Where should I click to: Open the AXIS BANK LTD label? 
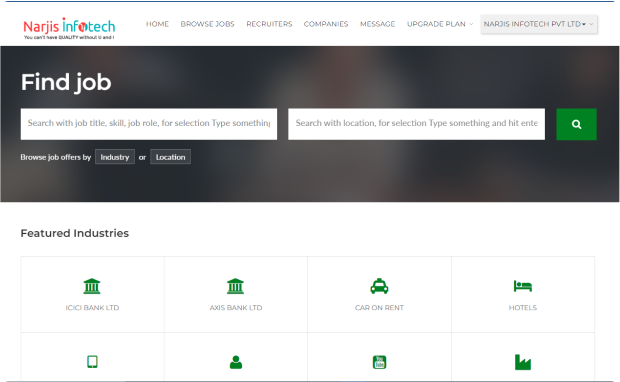pos(236,308)
